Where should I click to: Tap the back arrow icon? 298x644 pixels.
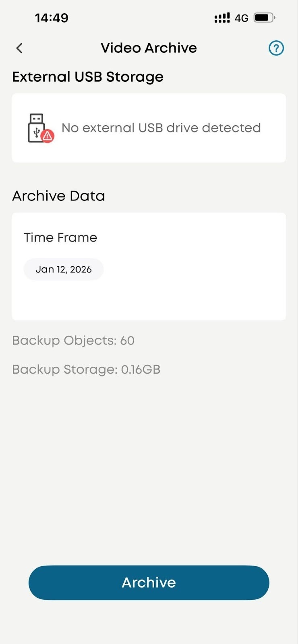(19, 48)
